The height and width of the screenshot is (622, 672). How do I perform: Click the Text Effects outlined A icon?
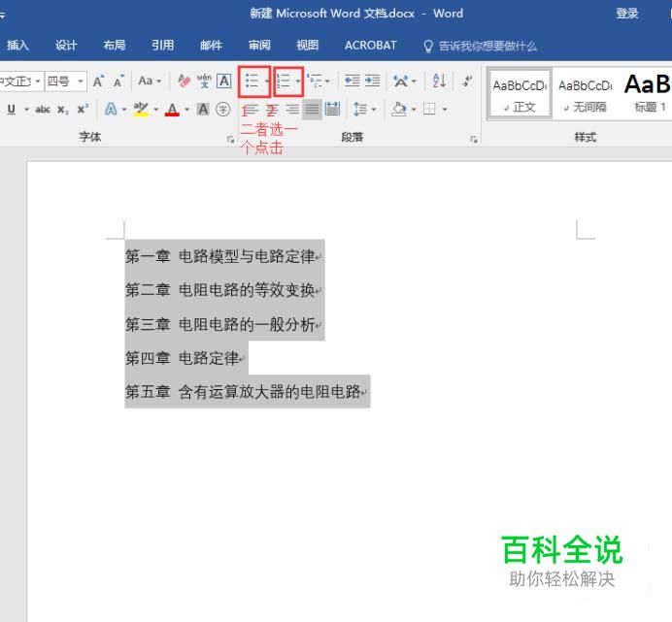[x=111, y=110]
